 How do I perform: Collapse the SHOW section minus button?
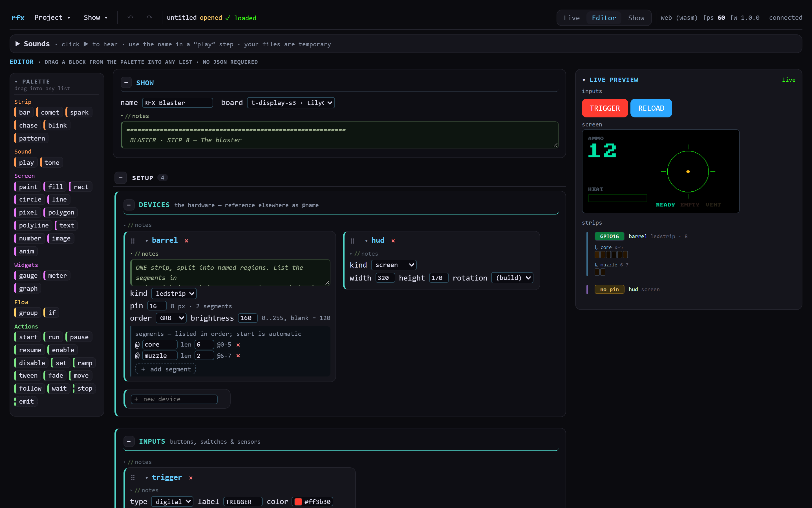126,83
